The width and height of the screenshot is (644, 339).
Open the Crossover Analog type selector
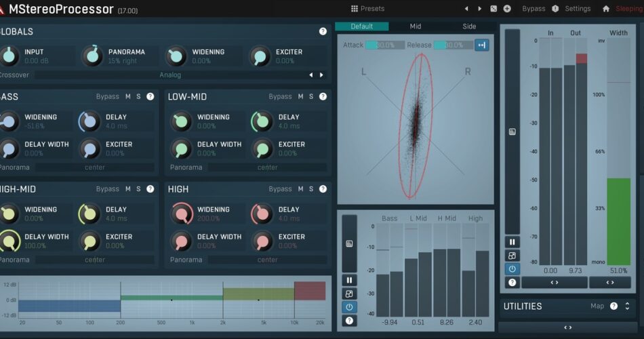pos(170,75)
